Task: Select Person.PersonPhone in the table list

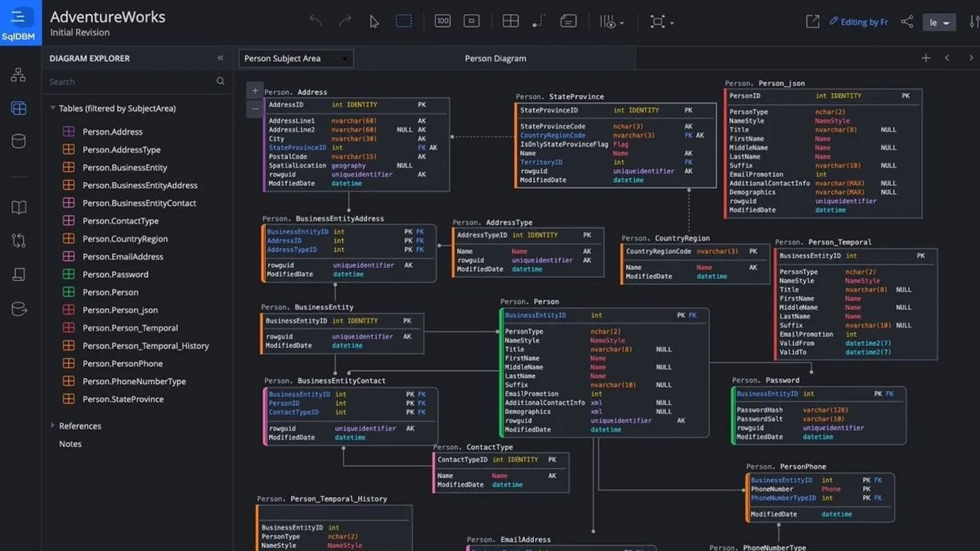Action: pos(122,364)
